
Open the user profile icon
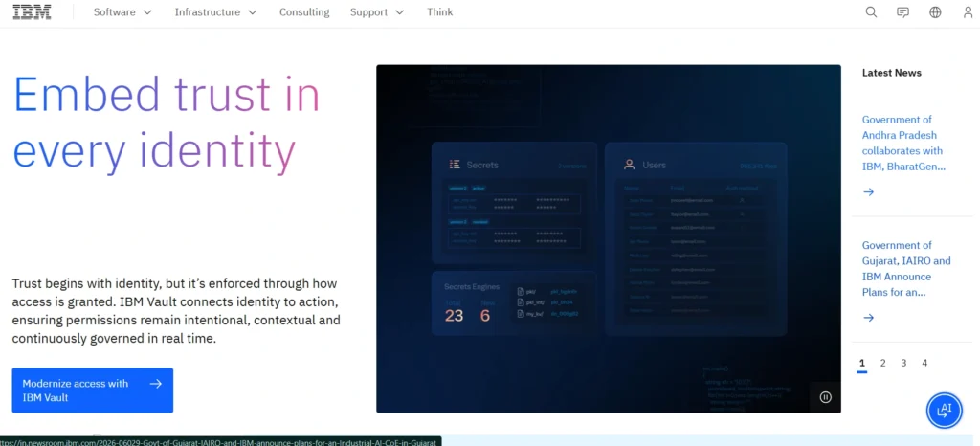point(968,12)
